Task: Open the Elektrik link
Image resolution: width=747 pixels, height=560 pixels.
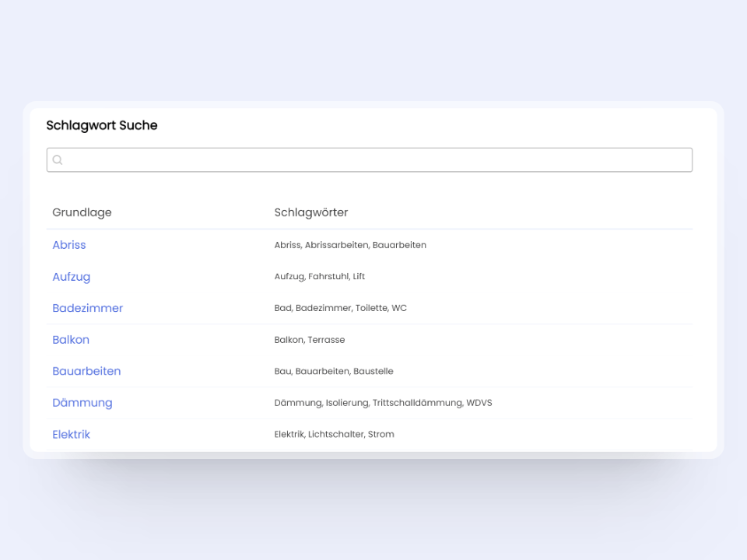Action: (72, 434)
